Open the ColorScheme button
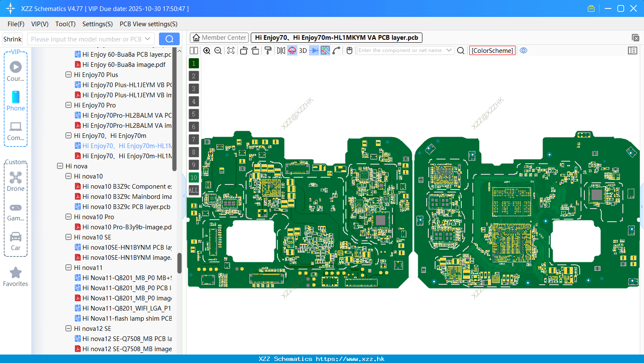 492,50
